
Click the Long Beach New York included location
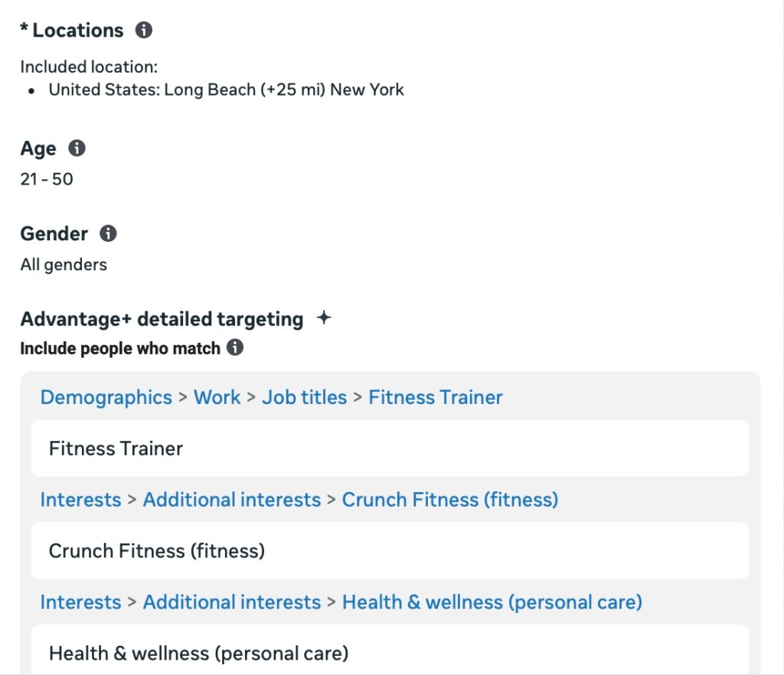226,90
